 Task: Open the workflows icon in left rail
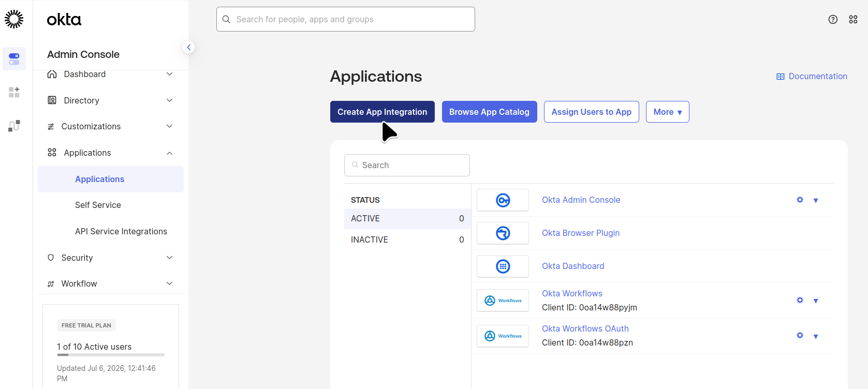[14, 126]
